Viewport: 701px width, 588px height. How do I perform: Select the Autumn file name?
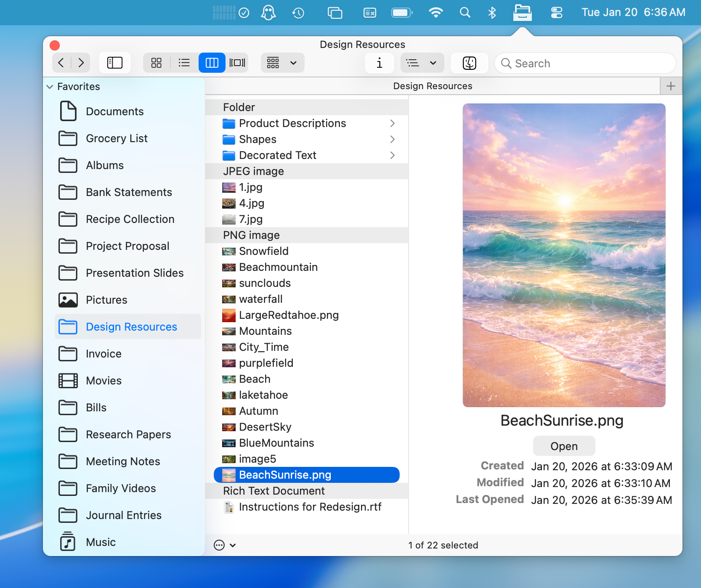pos(258,411)
